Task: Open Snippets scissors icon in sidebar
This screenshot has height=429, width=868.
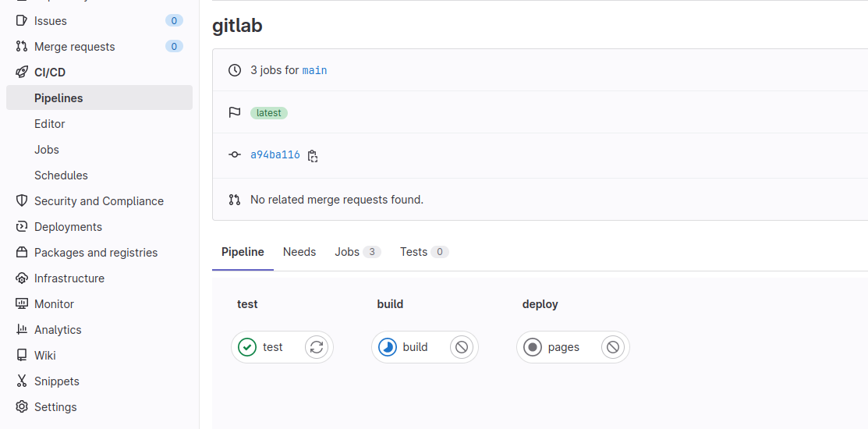Action: [22, 381]
